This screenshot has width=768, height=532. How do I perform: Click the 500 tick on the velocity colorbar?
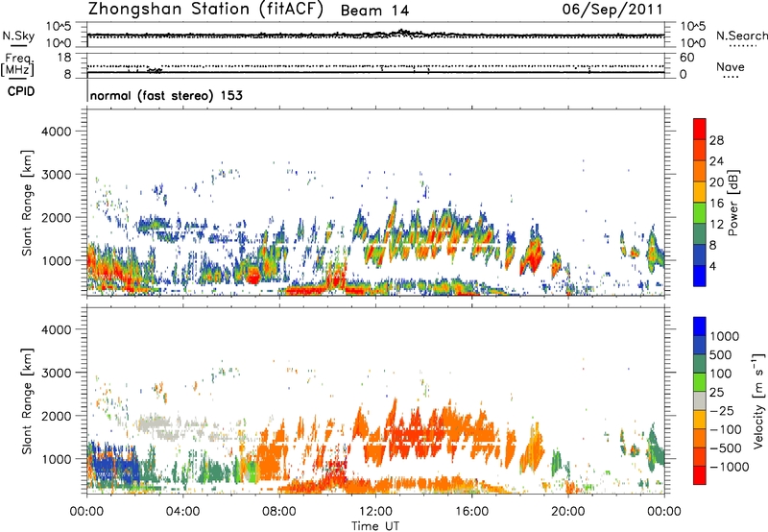tap(721, 354)
